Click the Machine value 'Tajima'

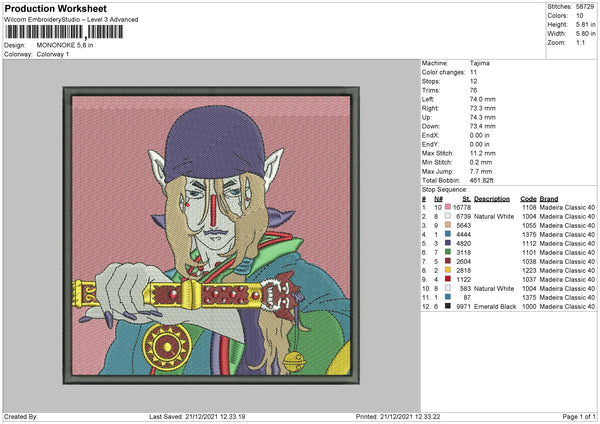(x=479, y=63)
